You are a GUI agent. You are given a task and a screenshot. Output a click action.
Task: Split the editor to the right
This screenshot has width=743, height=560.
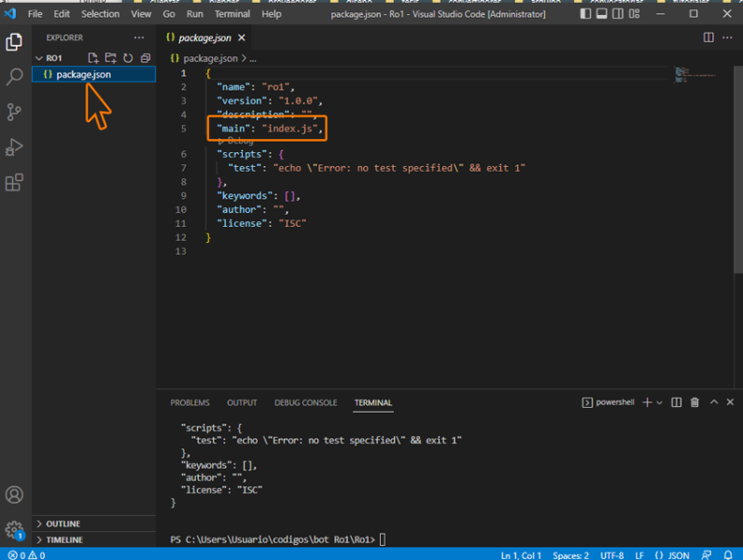point(708,37)
